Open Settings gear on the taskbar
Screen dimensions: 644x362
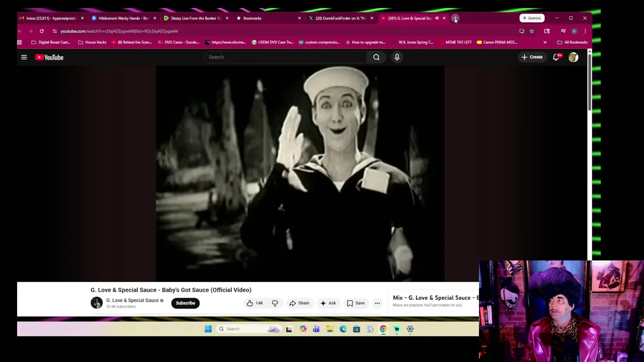click(410, 329)
